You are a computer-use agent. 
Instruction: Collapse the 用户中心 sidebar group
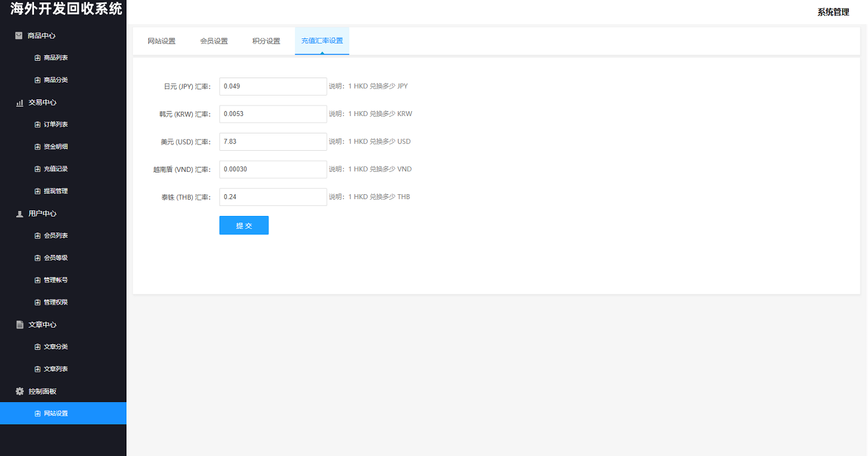[42, 213]
